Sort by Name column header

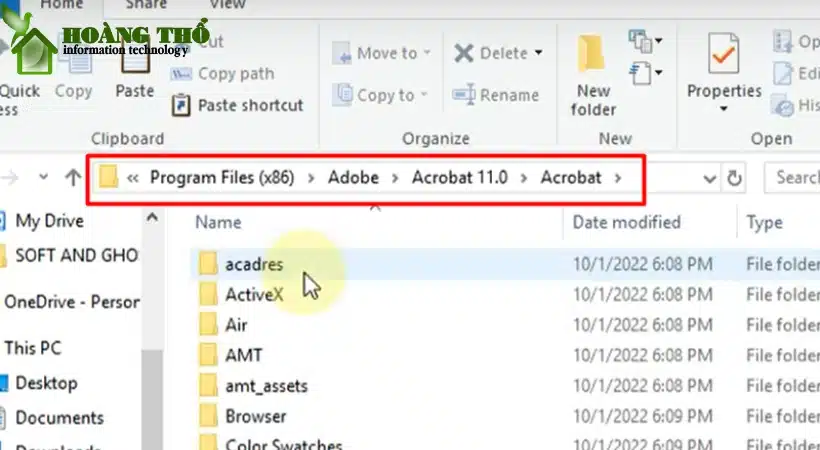coord(218,222)
